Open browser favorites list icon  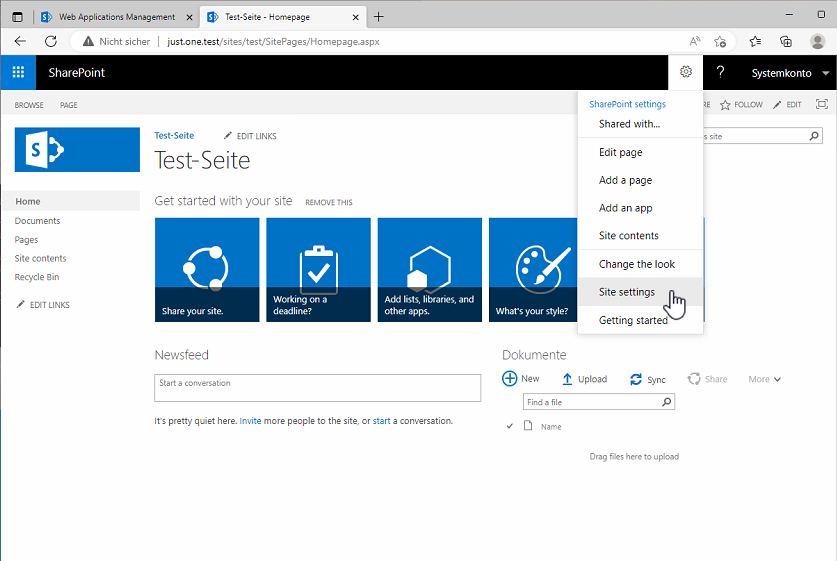tap(755, 41)
